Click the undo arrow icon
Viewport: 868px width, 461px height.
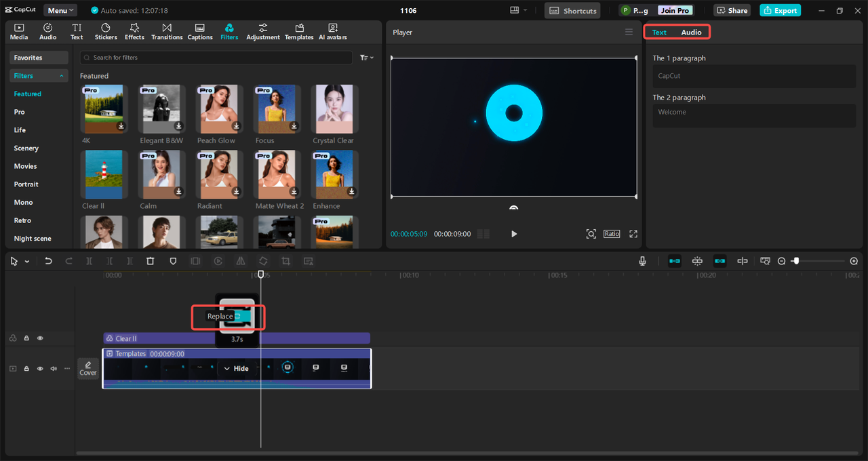click(48, 261)
